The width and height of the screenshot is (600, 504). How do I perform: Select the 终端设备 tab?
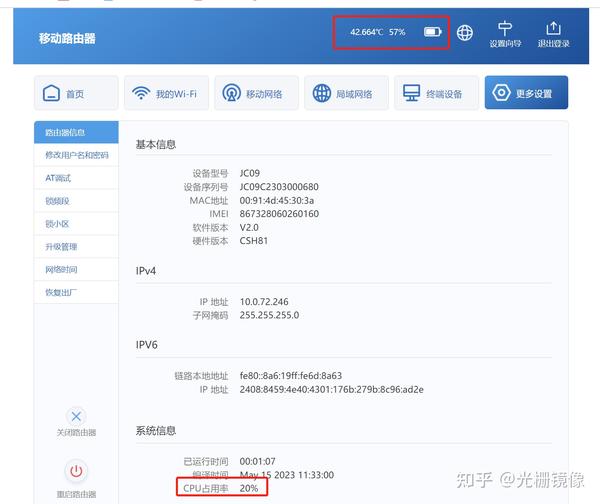pos(436,93)
